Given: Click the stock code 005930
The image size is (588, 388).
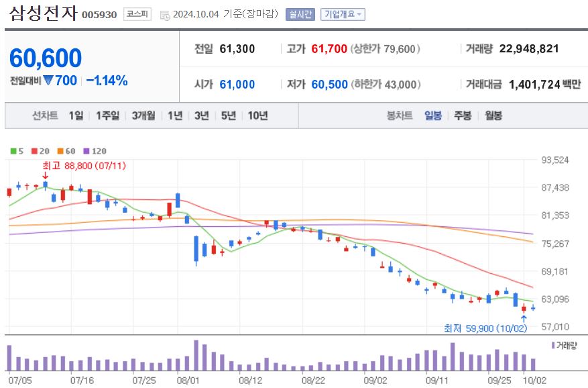Looking at the screenshot, I should click(x=99, y=15).
